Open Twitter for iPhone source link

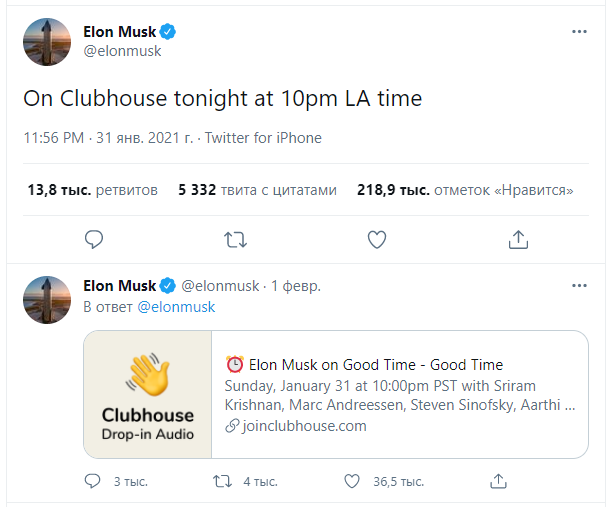[x=263, y=138]
